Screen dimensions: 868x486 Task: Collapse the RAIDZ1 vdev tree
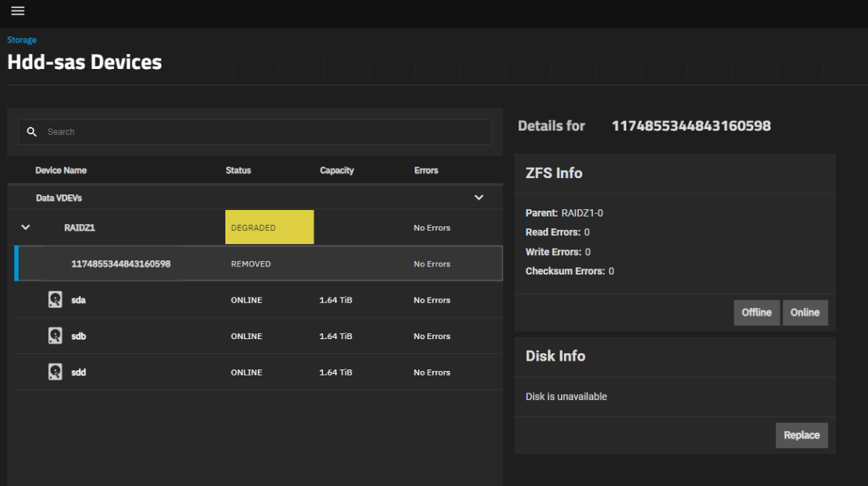pyautogui.click(x=26, y=227)
